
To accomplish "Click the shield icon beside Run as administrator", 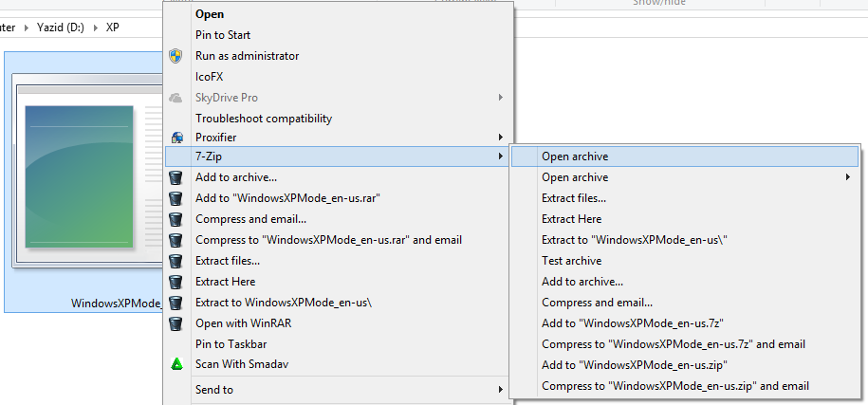I will coord(175,56).
